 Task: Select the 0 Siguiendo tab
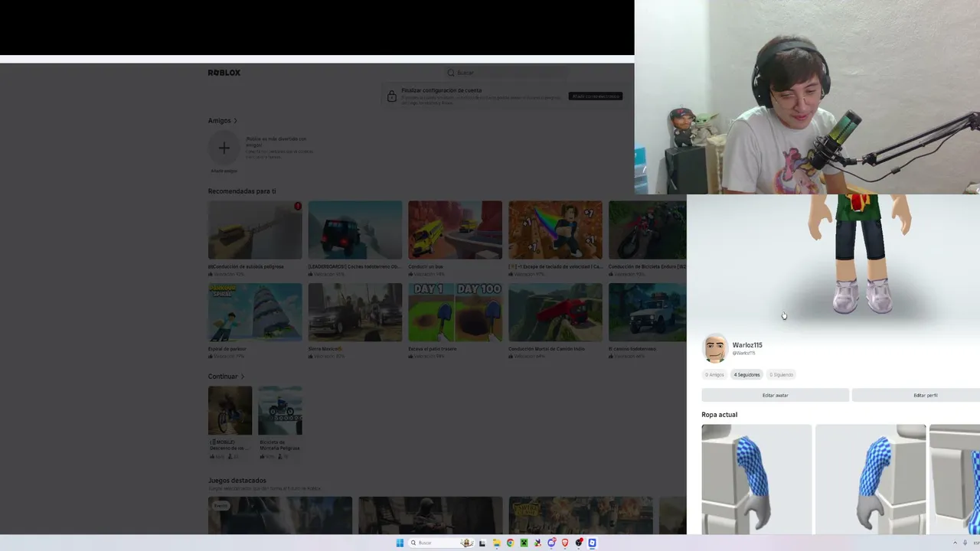coord(781,375)
